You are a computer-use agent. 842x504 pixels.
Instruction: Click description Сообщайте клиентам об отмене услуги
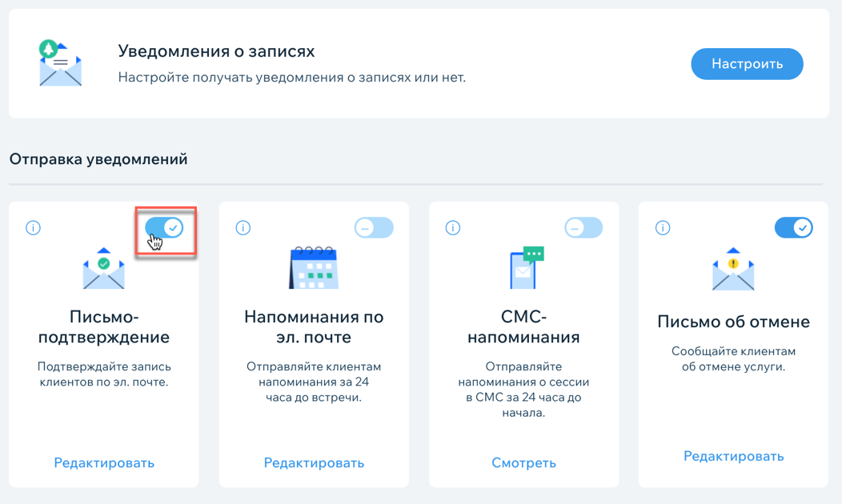point(733,359)
